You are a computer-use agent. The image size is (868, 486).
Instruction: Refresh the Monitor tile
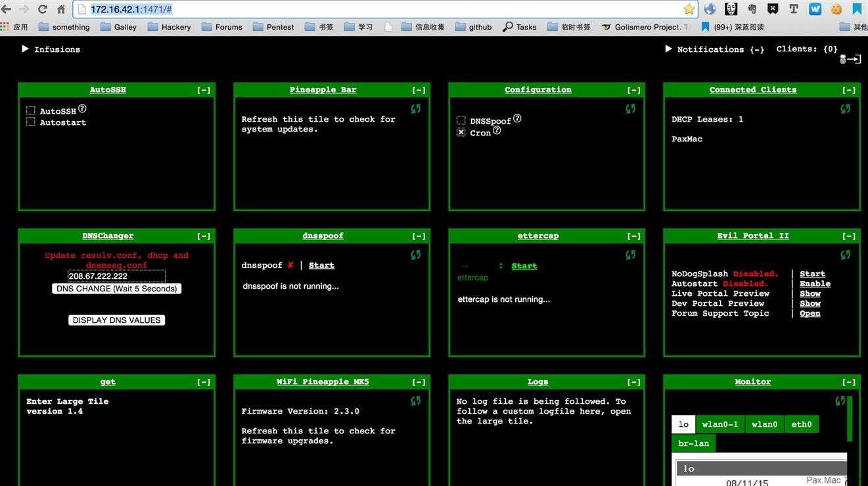coord(840,401)
